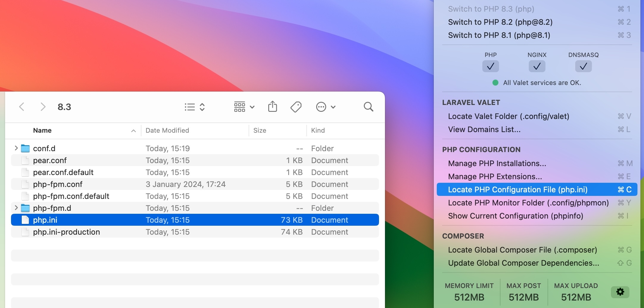
Task: Choose Update Global Composer Dependencies…
Action: tap(537, 263)
